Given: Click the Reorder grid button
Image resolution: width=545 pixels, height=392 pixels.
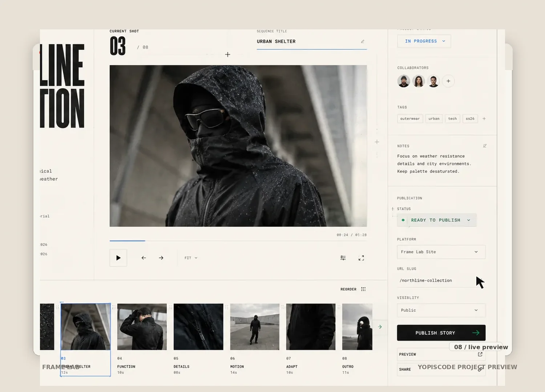Looking at the screenshot, I should (x=353, y=289).
